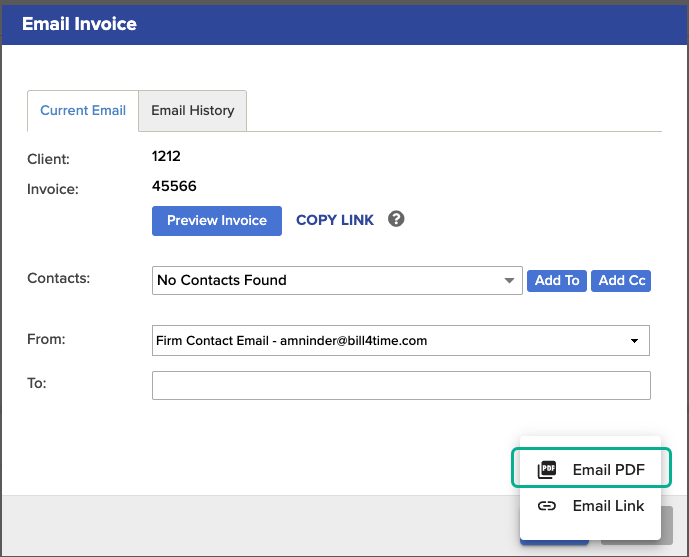
Task: Click the chain link icon beside Email Link
Action: [x=547, y=506]
